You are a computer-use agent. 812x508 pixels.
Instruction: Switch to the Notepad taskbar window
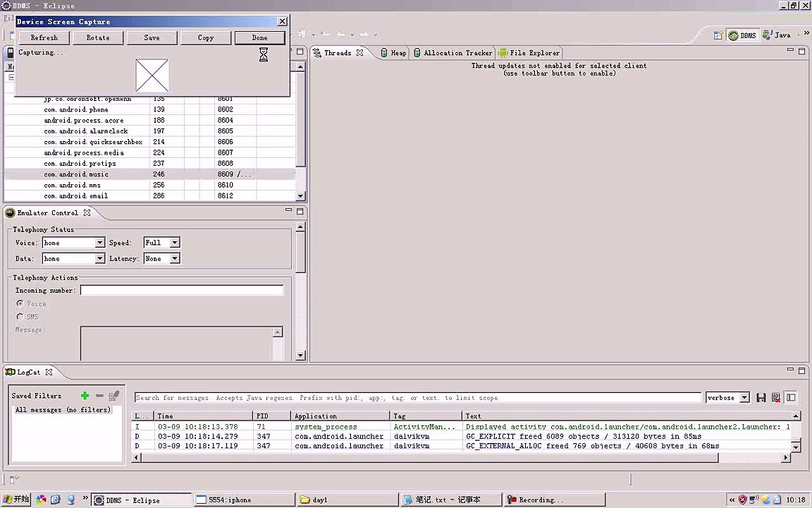pos(450,500)
